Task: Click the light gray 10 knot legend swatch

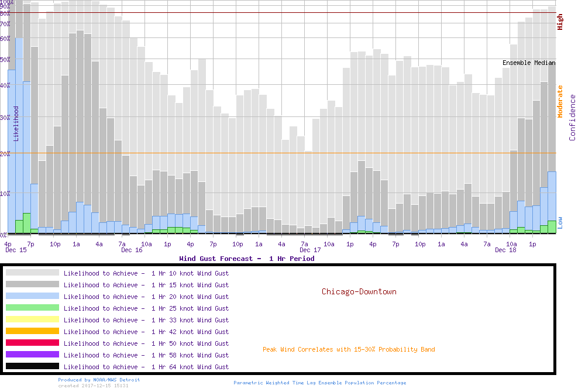Action: [32, 273]
